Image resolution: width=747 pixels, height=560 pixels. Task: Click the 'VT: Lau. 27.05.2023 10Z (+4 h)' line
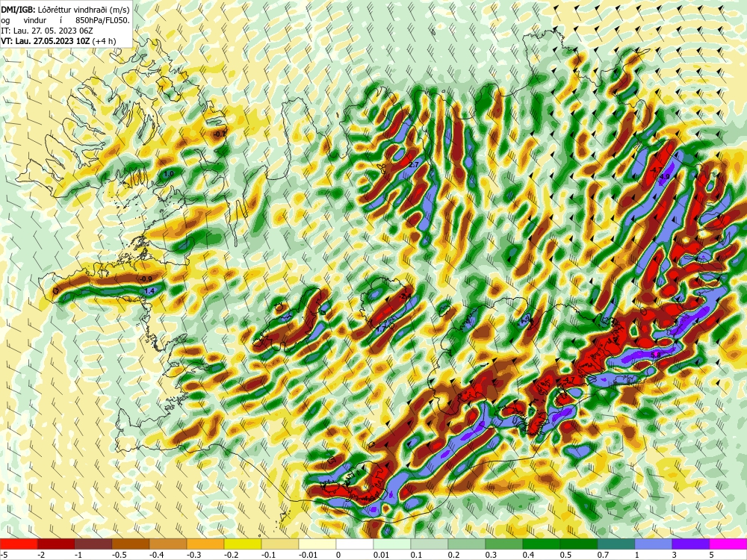point(58,41)
